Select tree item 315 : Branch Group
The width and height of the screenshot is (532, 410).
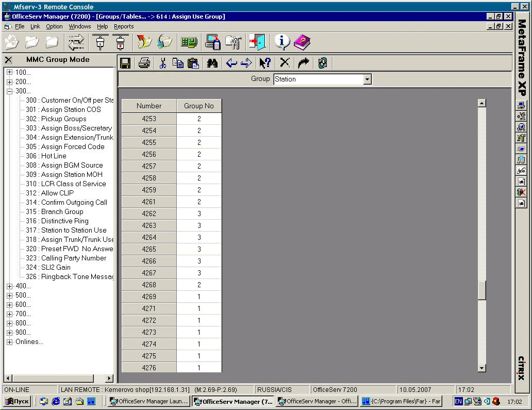pyautogui.click(x=54, y=212)
